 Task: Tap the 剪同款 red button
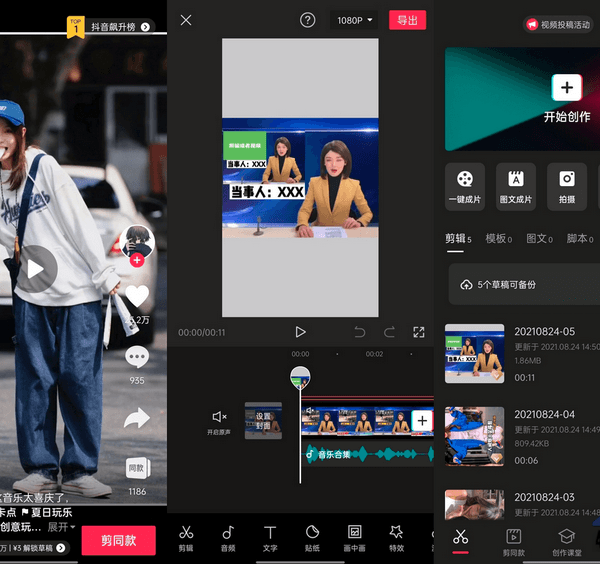point(119,540)
